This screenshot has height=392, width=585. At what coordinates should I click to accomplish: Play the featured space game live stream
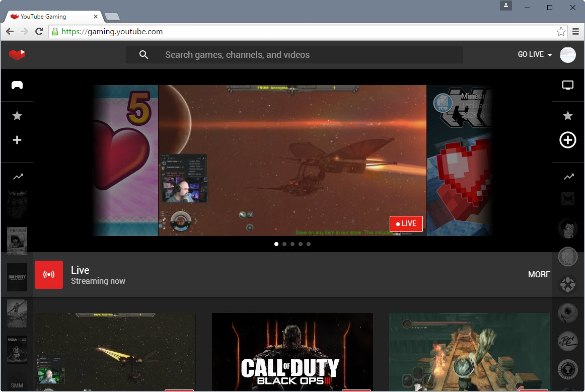tap(292, 161)
